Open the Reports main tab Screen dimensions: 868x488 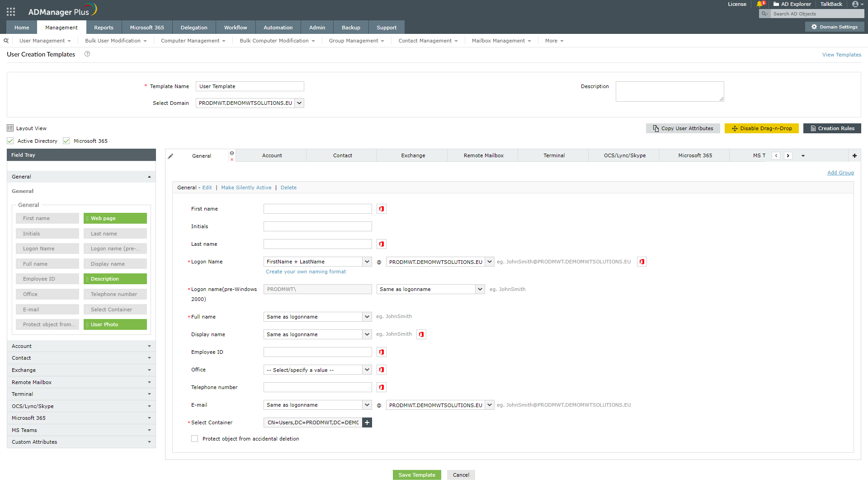click(x=104, y=28)
